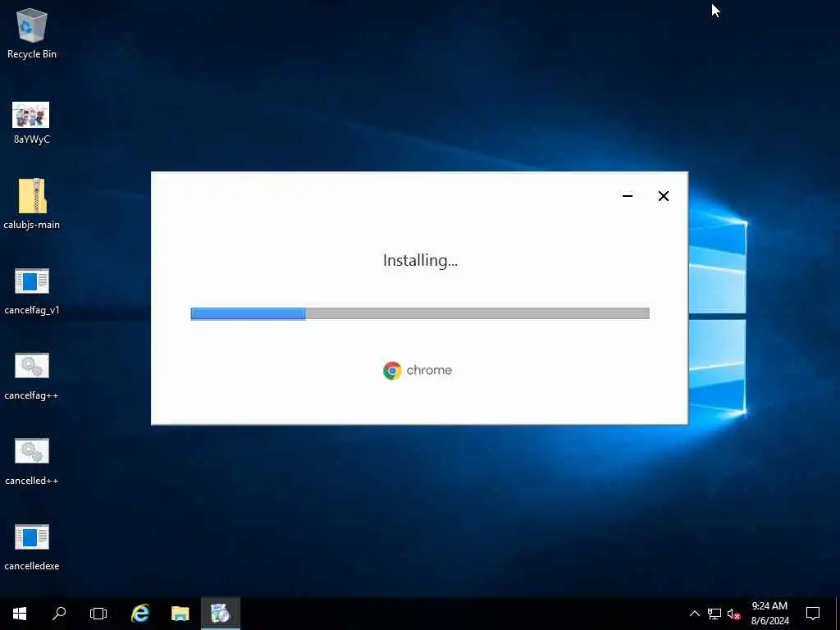Open taskbar Search
This screenshot has height=630, width=840.
tap(59, 614)
